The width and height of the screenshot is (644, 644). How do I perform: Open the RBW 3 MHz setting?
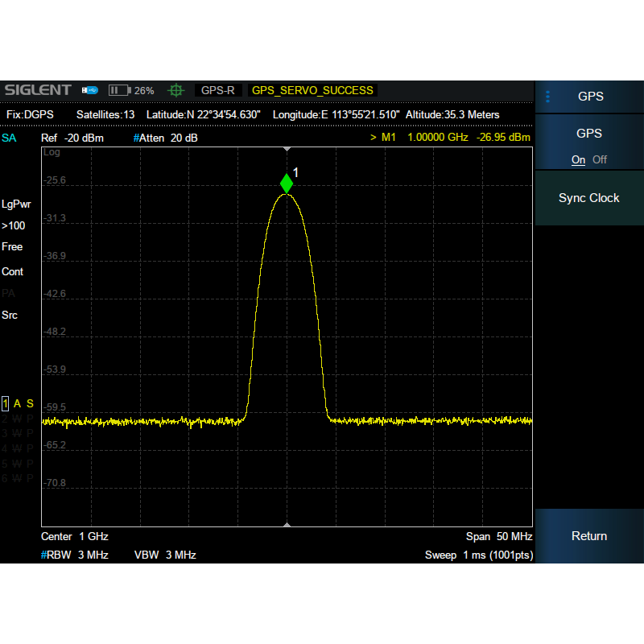click(x=75, y=555)
